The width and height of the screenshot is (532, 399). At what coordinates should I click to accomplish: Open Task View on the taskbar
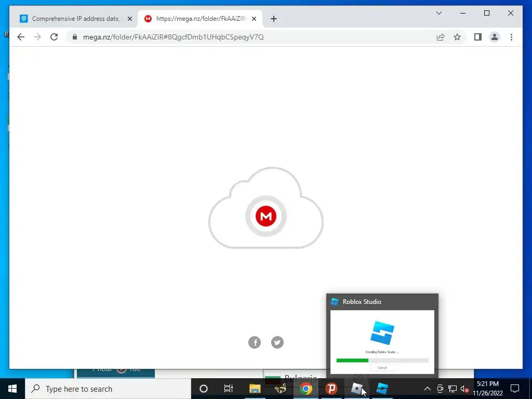[229, 389]
